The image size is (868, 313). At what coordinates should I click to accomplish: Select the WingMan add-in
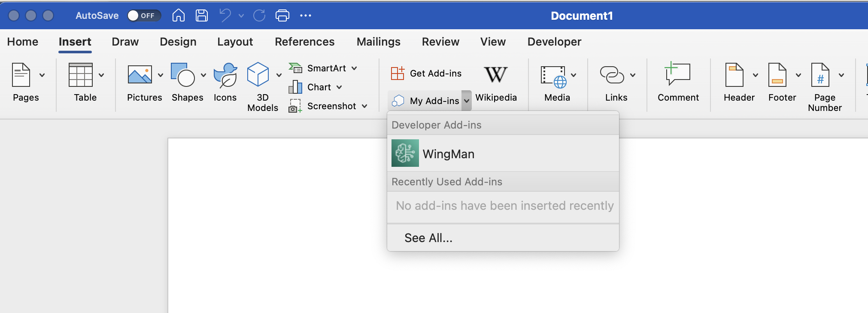pyautogui.click(x=448, y=154)
